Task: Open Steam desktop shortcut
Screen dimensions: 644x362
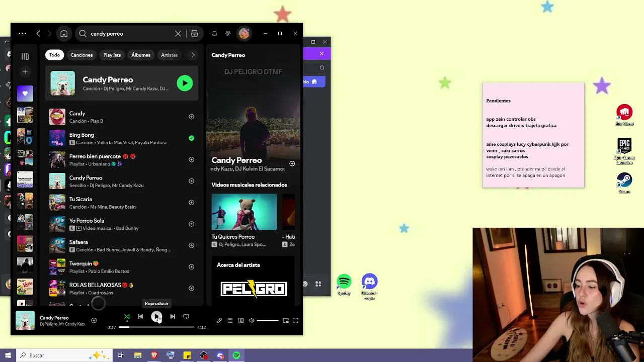Action: (x=624, y=183)
